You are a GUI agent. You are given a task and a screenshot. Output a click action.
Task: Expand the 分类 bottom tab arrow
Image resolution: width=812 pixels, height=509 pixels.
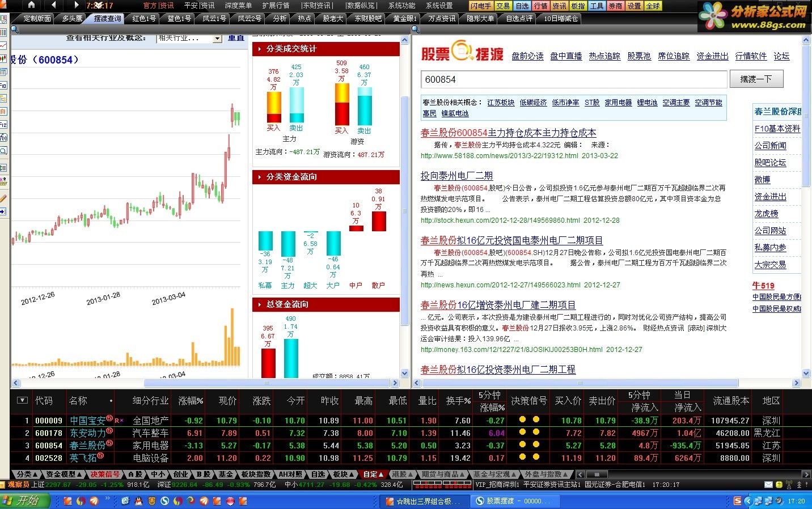tap(35, 474)
